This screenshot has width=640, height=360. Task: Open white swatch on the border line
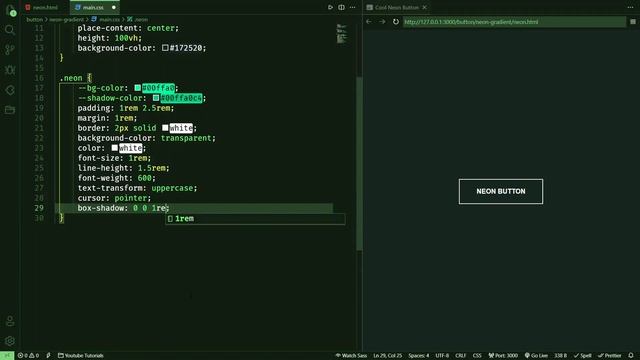coord(165,128)
